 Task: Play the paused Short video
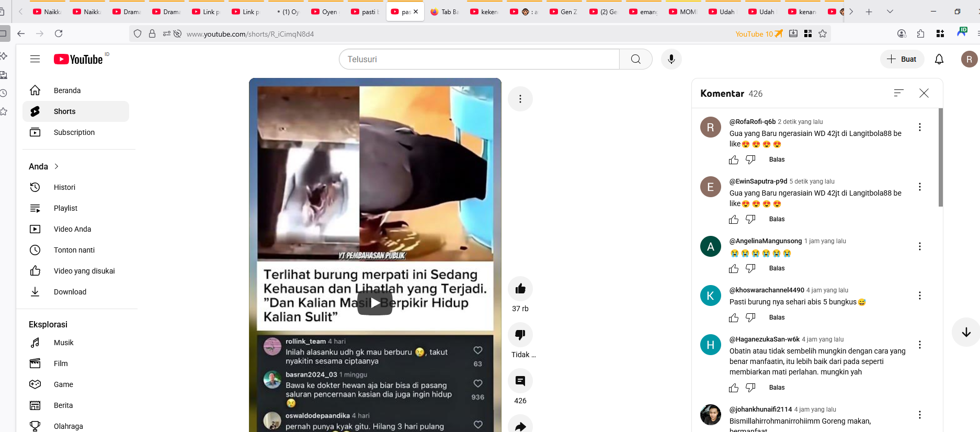tap(375, 303)
